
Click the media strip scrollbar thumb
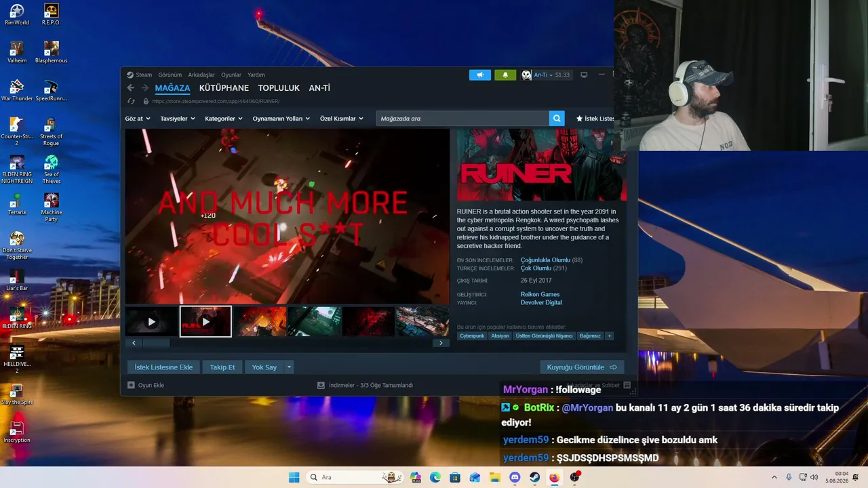pos(156,343)
